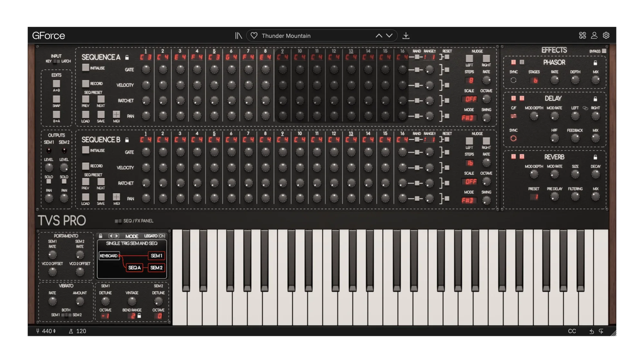The image size is (644, 363).
Task: Open Sequence A Scale OFF display
Action: (470, 99)
